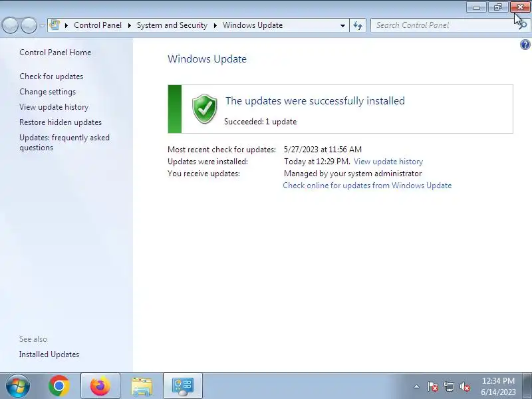Viewport: 532px width, 399px height.
Task: Open the Help question mark icon
Action: click(x=525, y=45)
